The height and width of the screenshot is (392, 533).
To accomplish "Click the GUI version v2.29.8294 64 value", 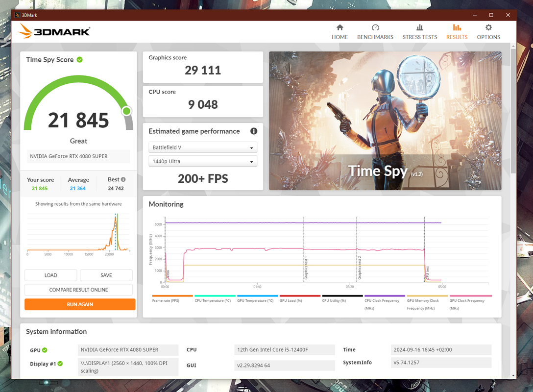I will 285,365.
